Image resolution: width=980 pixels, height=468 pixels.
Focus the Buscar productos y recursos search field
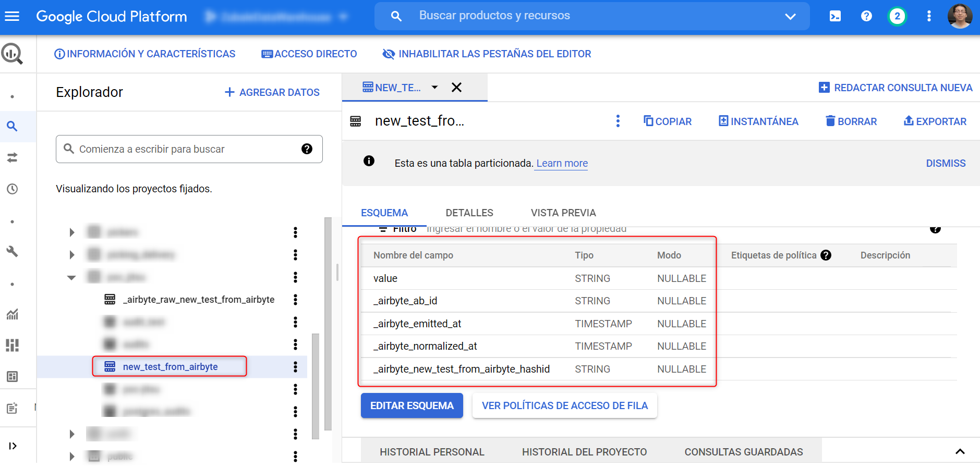pyautogui.click(x=592, y=16)
